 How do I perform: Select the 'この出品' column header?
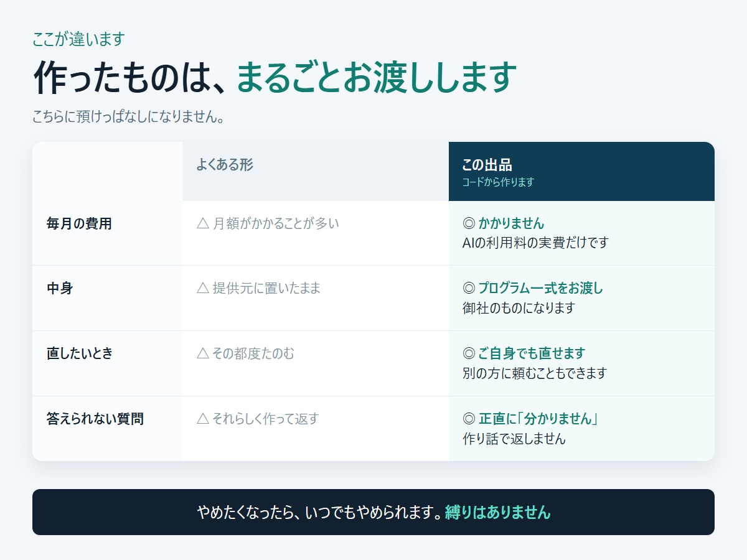581,171
